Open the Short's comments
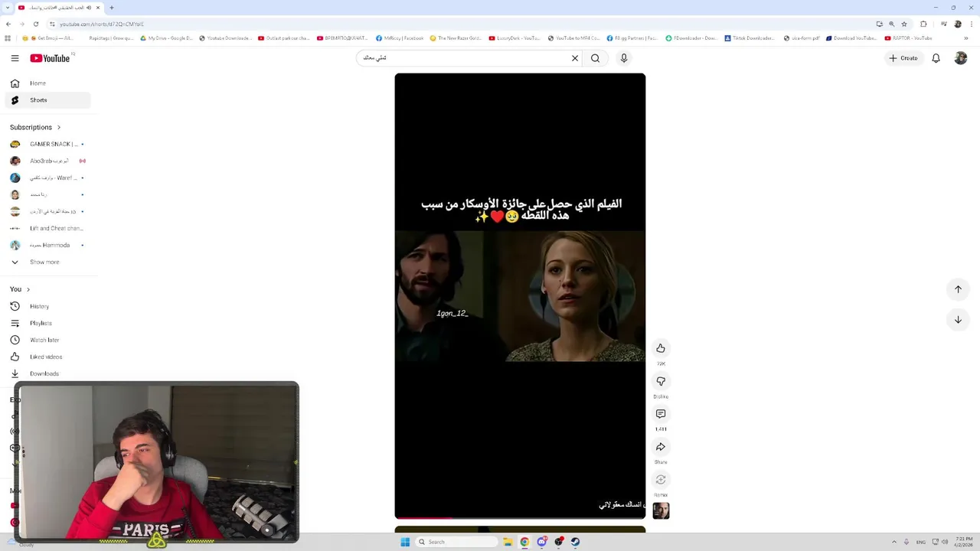 point(661,414)
